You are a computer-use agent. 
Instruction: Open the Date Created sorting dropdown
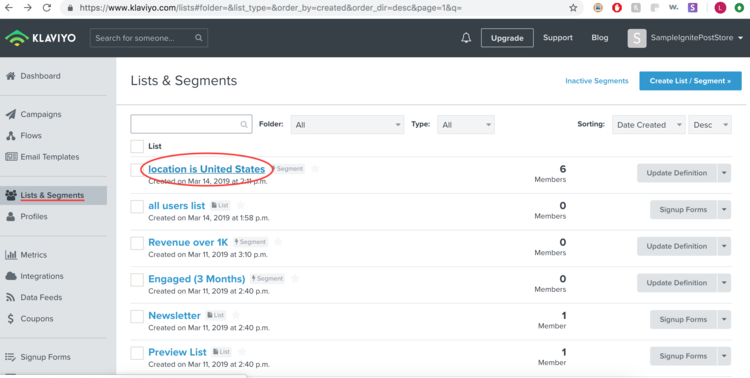(649, 124)
